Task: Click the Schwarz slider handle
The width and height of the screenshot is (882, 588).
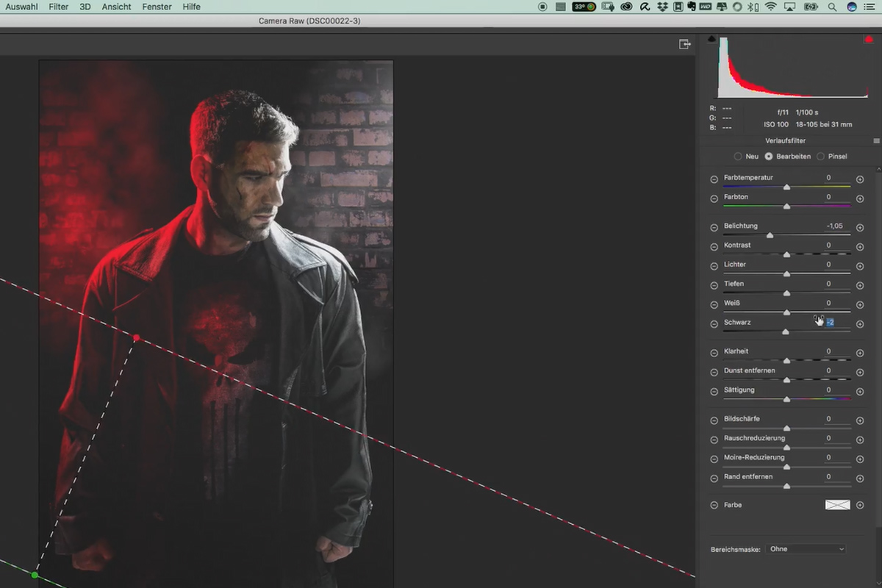Action: [x=786, y=332]
